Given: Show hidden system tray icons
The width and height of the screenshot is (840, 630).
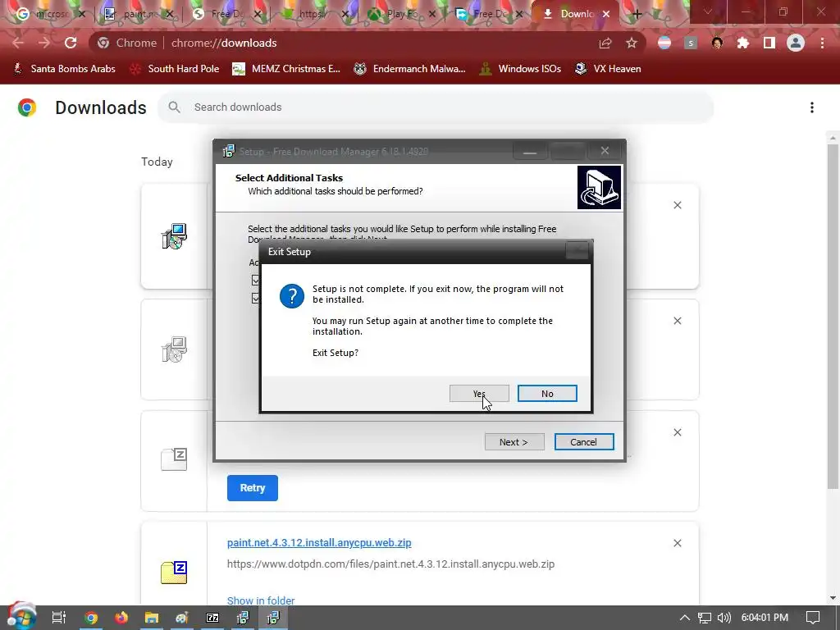Looking at the screenshot, I should point(685,618).
